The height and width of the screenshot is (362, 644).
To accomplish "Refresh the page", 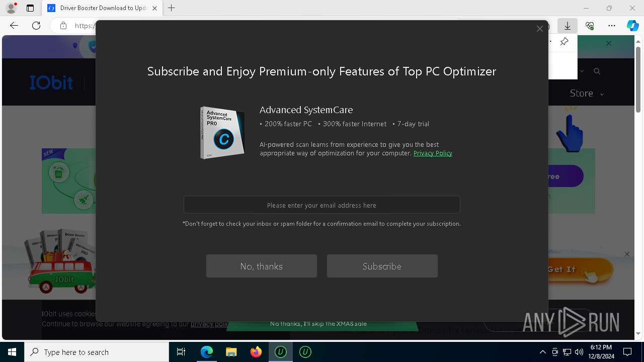I will [x=36, y=26].
